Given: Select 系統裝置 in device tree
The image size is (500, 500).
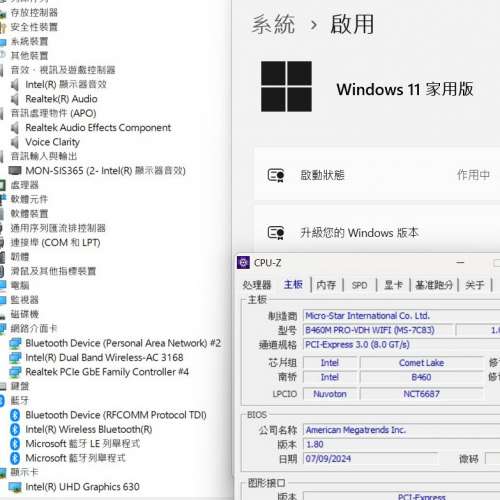Looking at the screenshot, I should [29, 41].
